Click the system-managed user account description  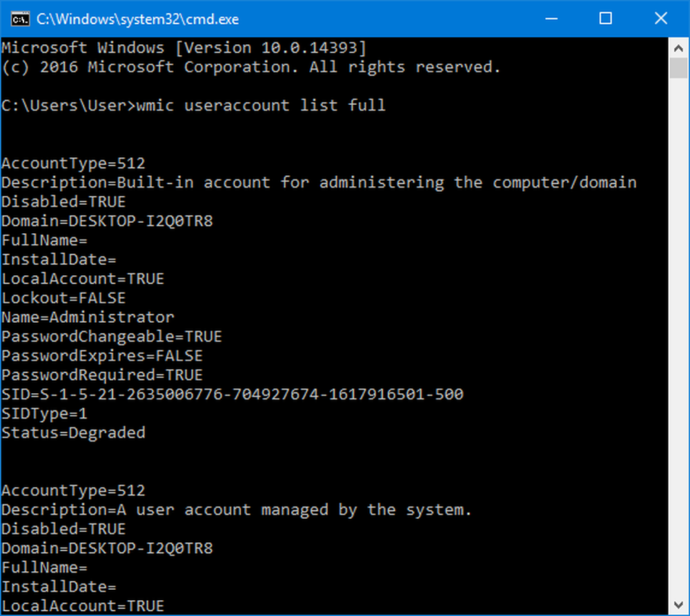(x=237, y=510)
